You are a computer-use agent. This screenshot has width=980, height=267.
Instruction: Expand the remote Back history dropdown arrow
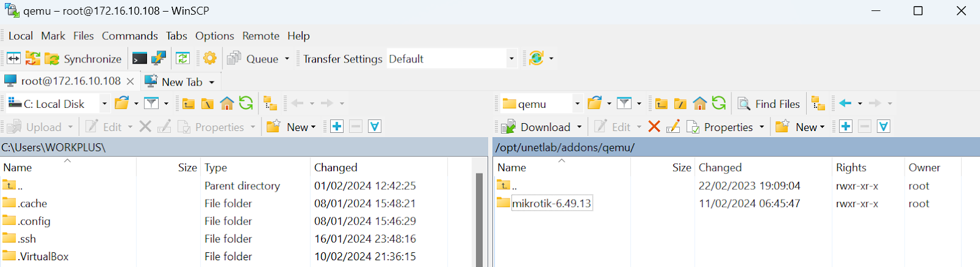pos(860,103)
